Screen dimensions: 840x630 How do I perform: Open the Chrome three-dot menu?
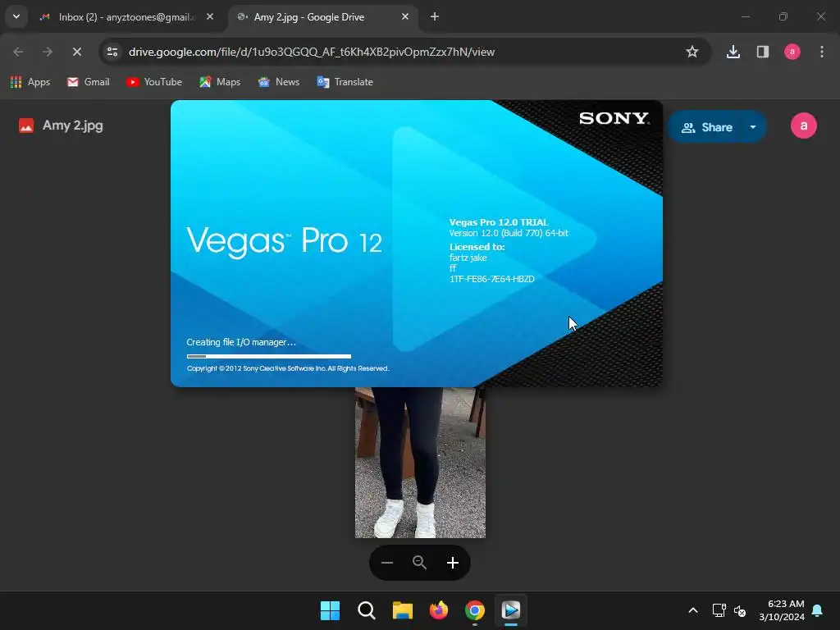click(821, 52)
